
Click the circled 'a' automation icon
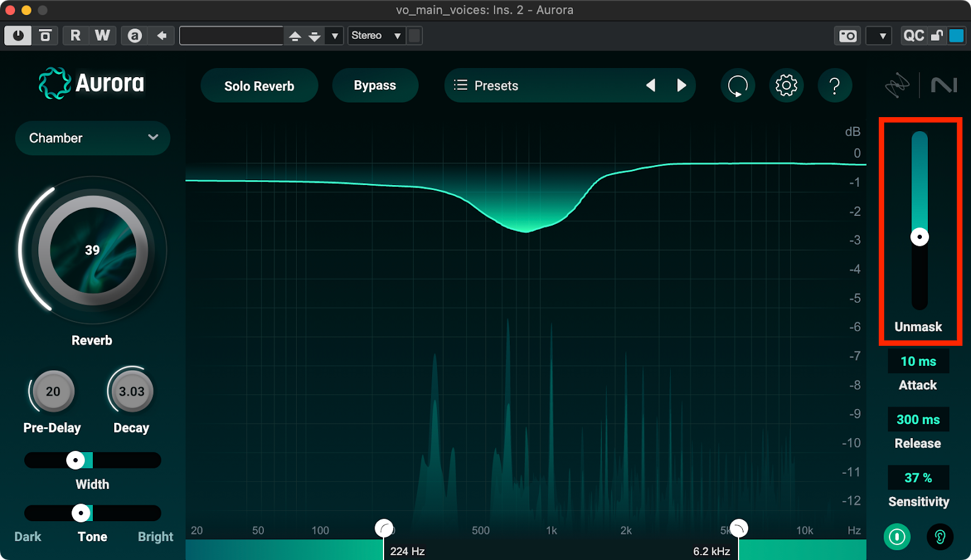135,36
